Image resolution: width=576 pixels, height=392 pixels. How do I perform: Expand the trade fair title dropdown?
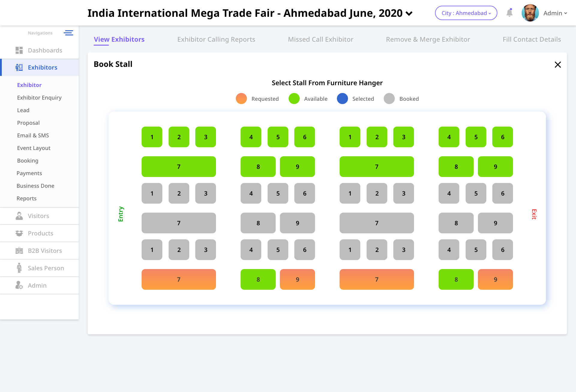pyautogui.click(x=409, y=13)
